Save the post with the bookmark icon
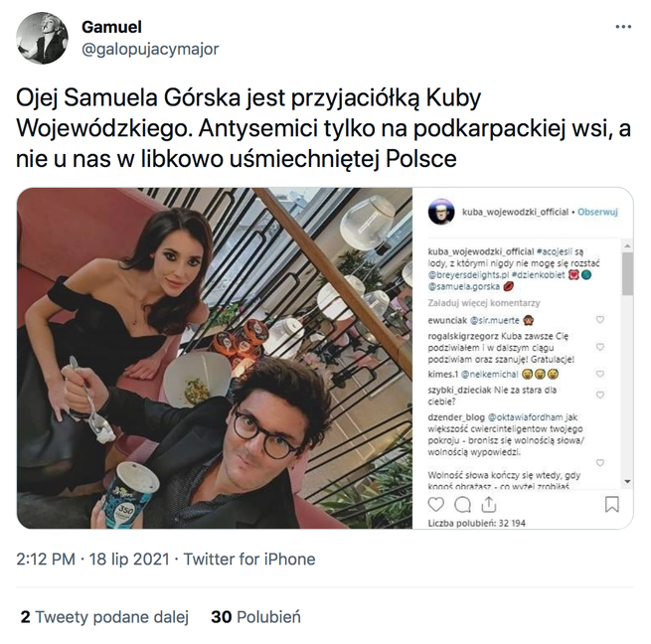 point(612,505)
